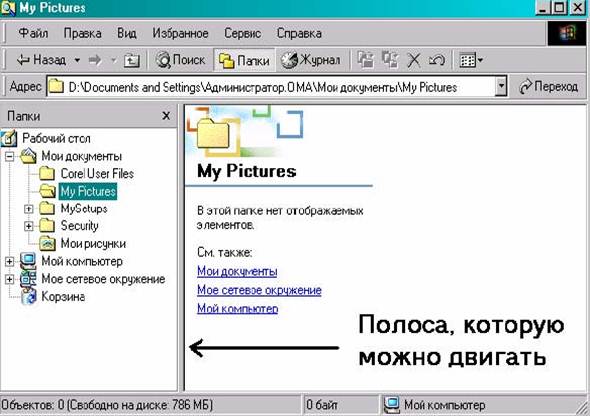Click the Рабочий стол desktop icon
590x416 pixels.
point(9,138)
